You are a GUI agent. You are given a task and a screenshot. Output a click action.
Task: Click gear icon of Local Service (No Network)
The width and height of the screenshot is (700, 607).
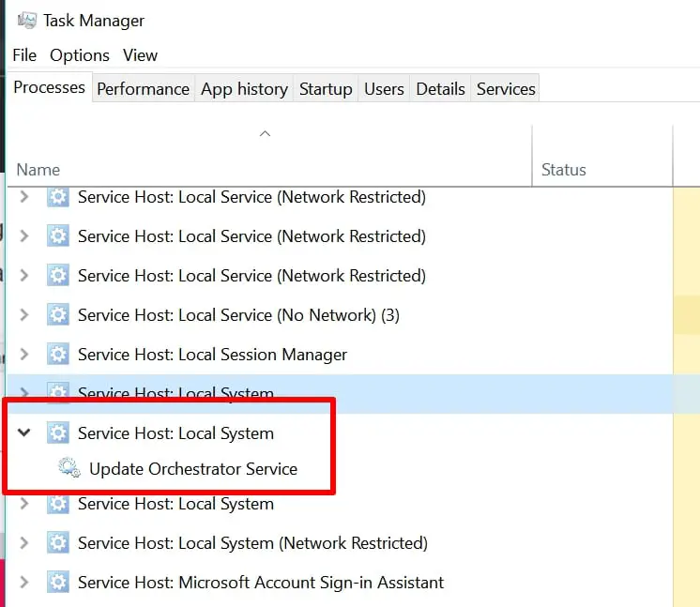pyautogui.click(x=58, y=315)
